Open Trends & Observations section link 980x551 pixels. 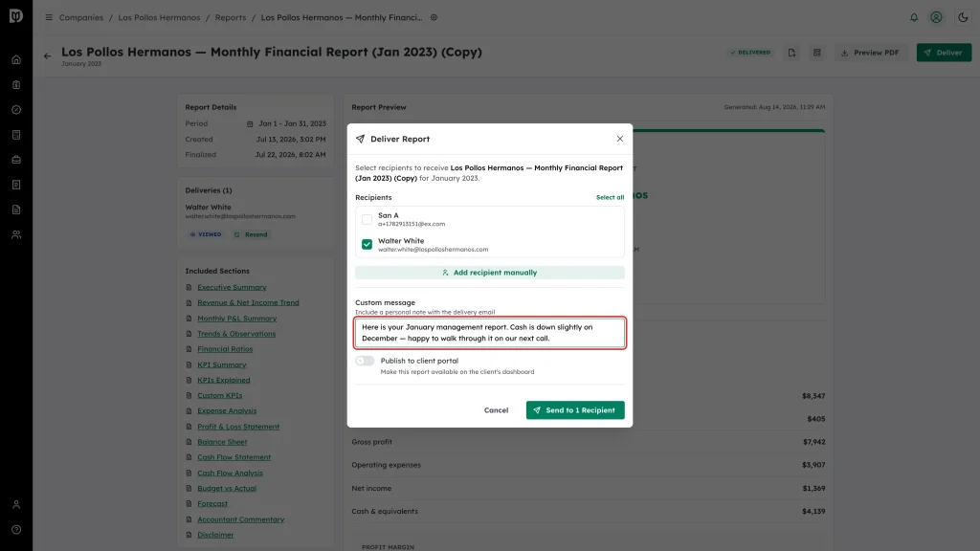(236, 334)
